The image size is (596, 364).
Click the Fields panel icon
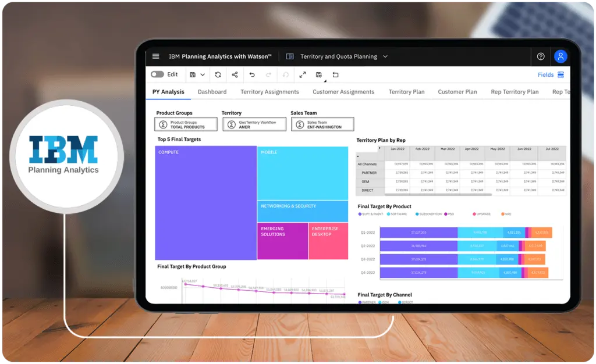[560, 75]
